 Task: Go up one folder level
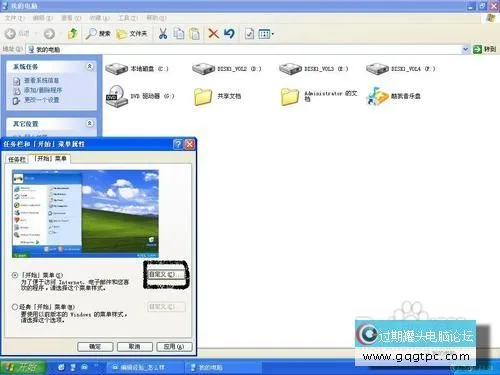point(72,34)
